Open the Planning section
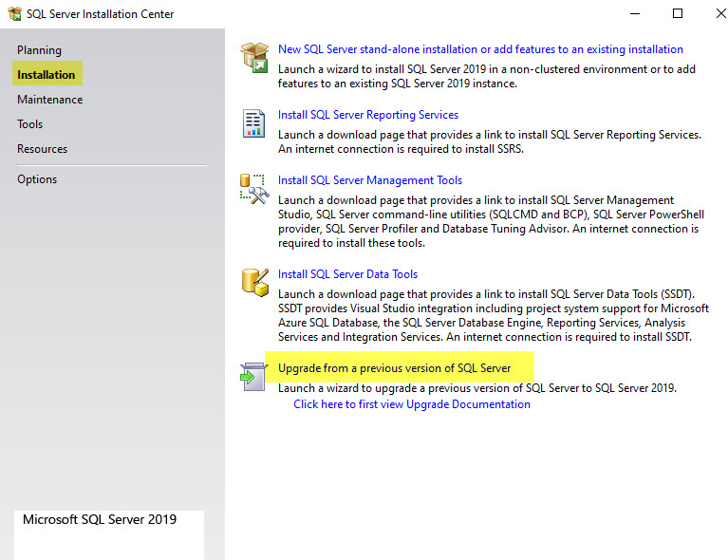Viewport: 728px width, 560px height. click(x=40, y=50)
